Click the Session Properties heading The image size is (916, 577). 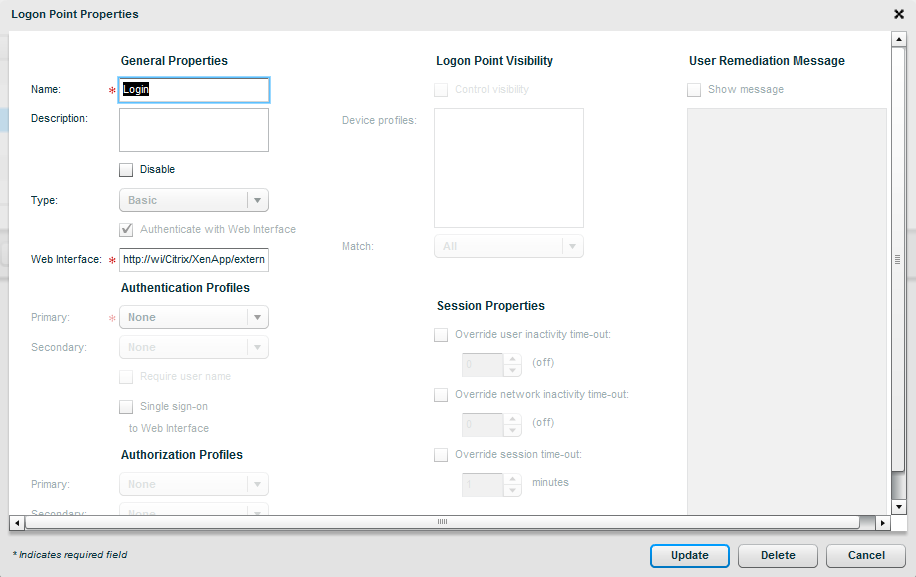(x=491, y=305)
